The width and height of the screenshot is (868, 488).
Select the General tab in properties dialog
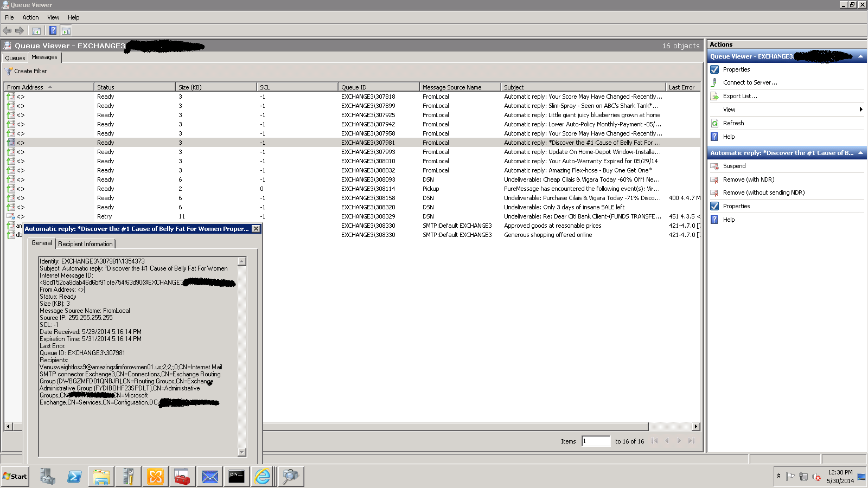coord(42,243)
